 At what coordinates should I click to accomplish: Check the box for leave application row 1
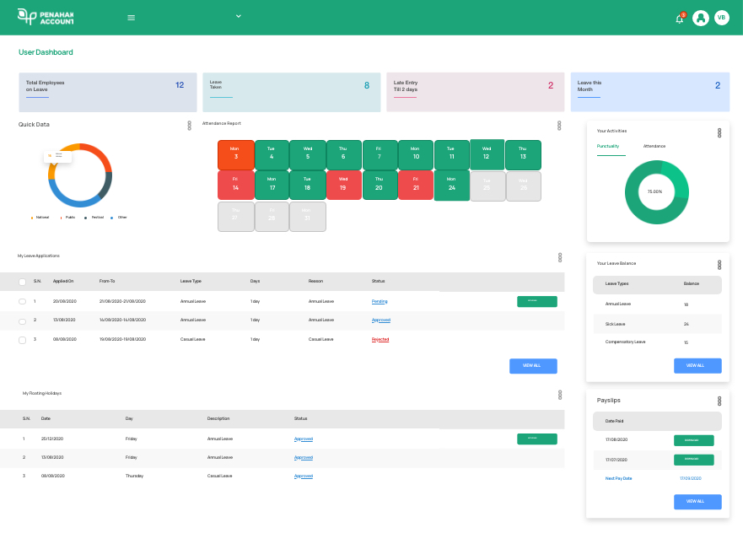point(23,301)
